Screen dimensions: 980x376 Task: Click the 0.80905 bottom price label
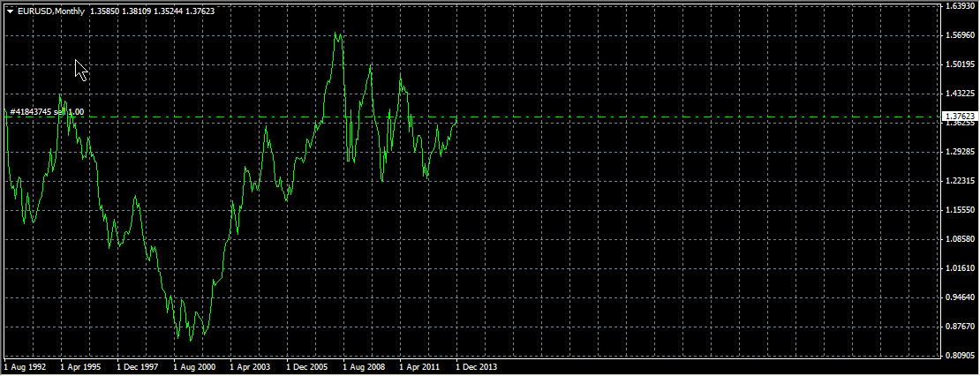[x=959, y=356]
